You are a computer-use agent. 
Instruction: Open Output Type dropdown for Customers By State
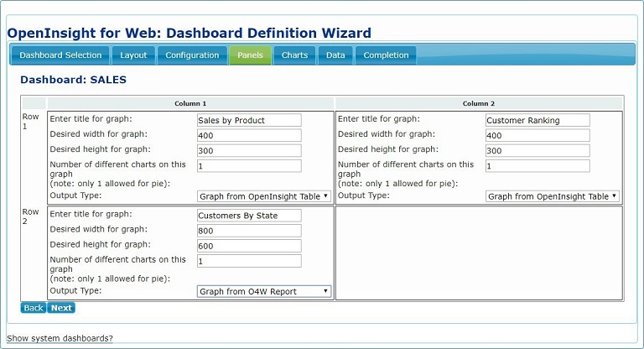tap(263, 291)
